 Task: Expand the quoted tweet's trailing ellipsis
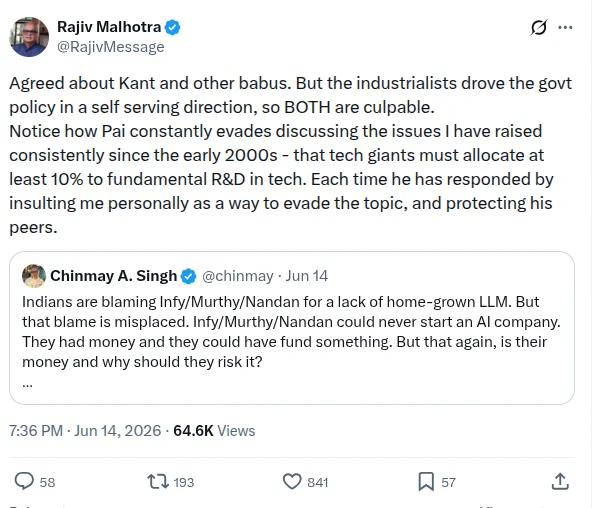pos(27,385)
